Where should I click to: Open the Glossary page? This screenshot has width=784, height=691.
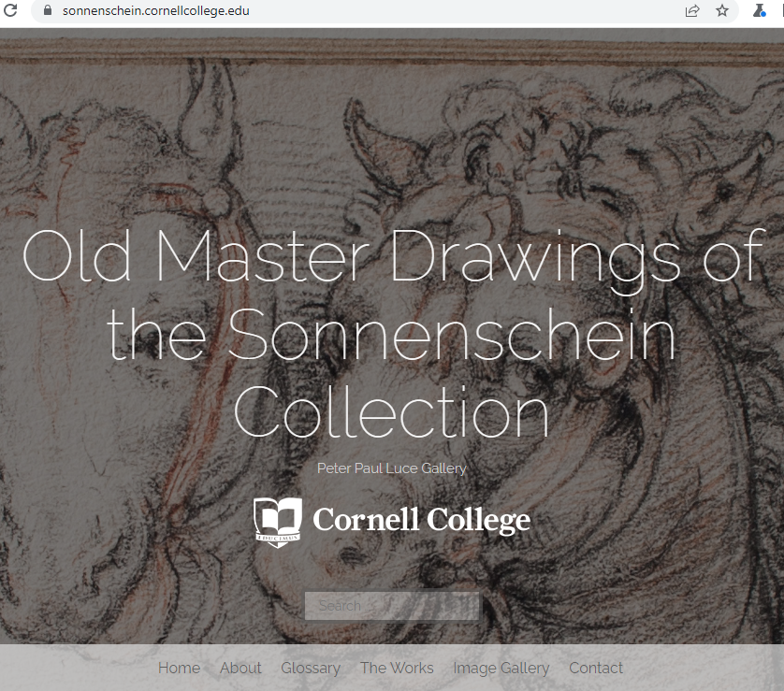click(x=311, y=669)
